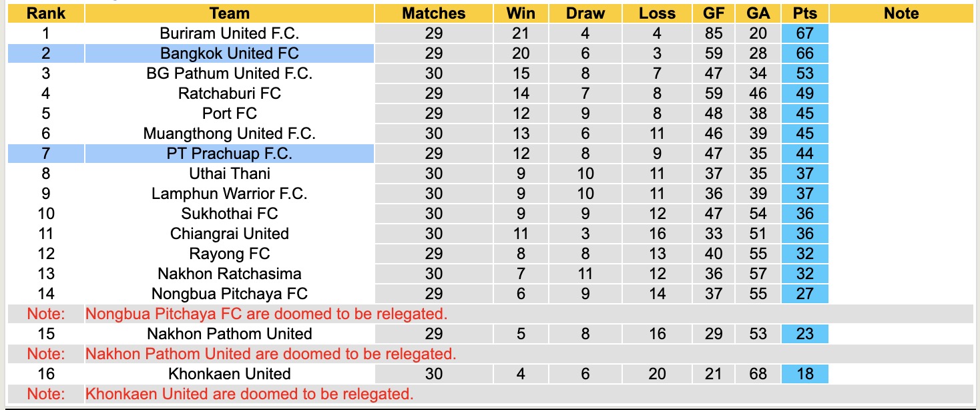Screen dimensions: 980x410
Task: Click the Draw column header
Action: point(585,13)
